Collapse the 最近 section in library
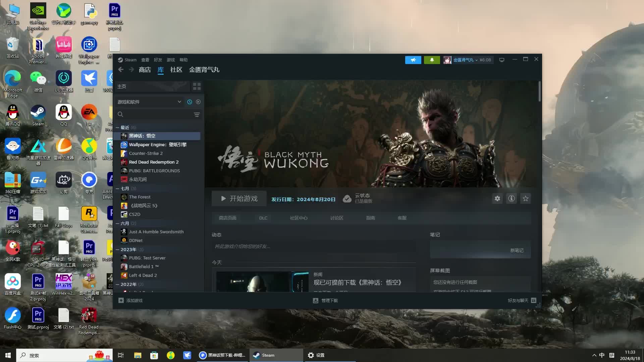The image size is (644, 362). (117, 127)
